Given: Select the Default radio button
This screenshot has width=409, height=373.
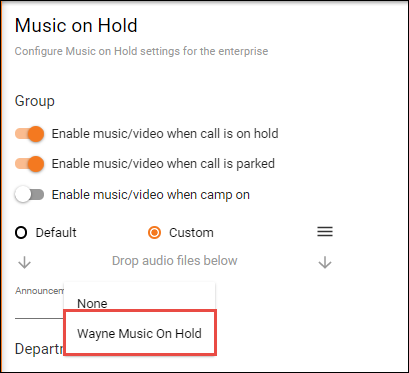Looking at the screenshot, I should point(21,233).
